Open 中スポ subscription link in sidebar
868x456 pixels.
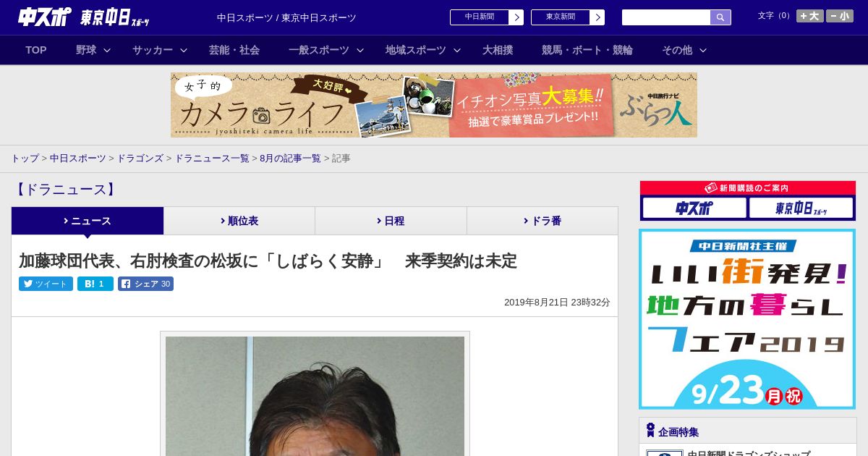coord(694,208)
